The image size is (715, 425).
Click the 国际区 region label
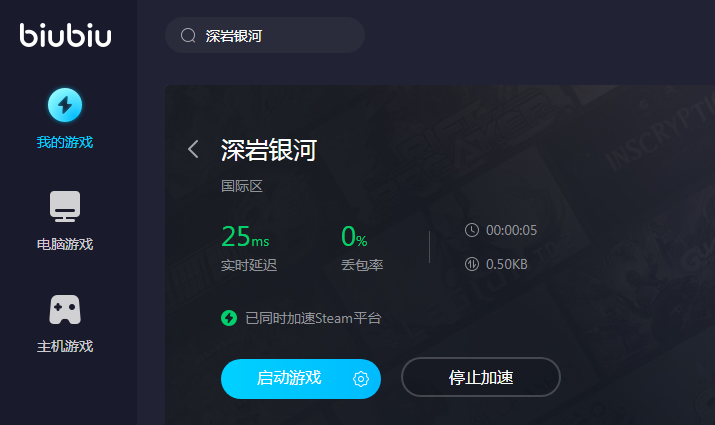[242, 186]
